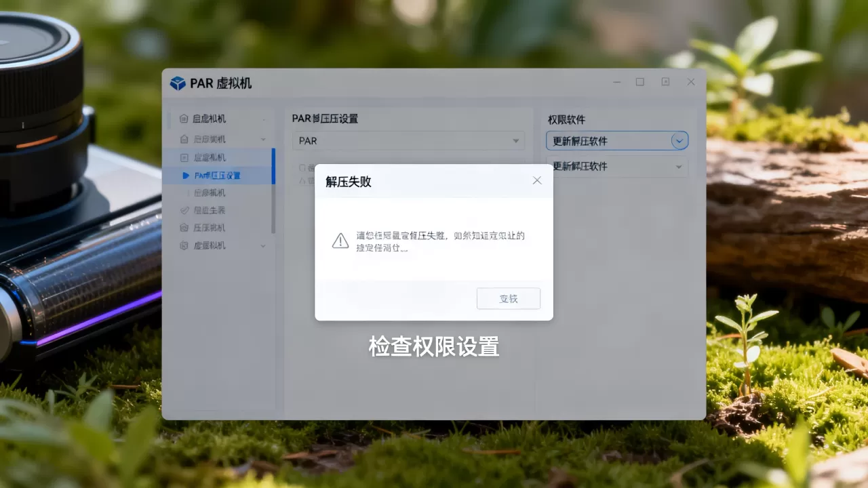
Task: Click the 权限软件 heading
Action: coord(566,120)
